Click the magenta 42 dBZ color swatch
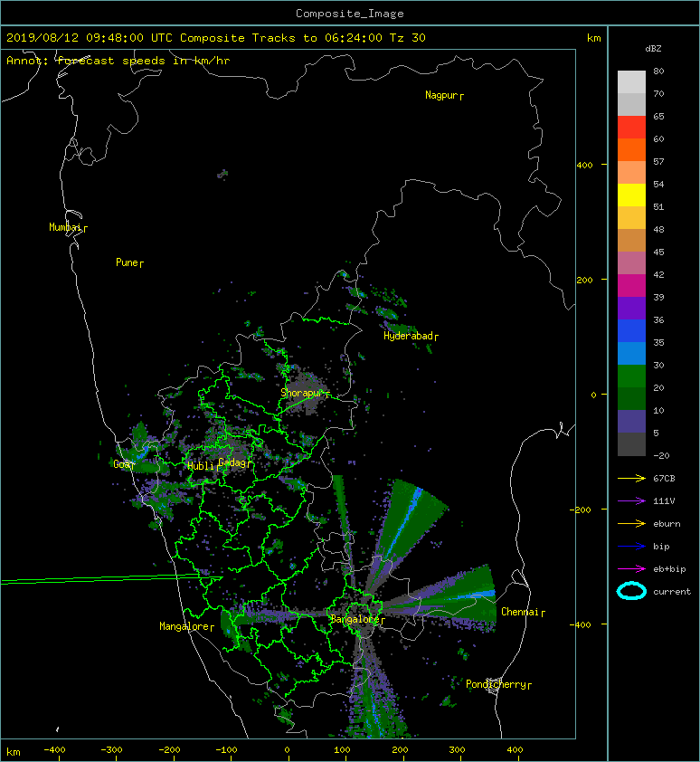 pyautogui.click(x=631, y=285)
